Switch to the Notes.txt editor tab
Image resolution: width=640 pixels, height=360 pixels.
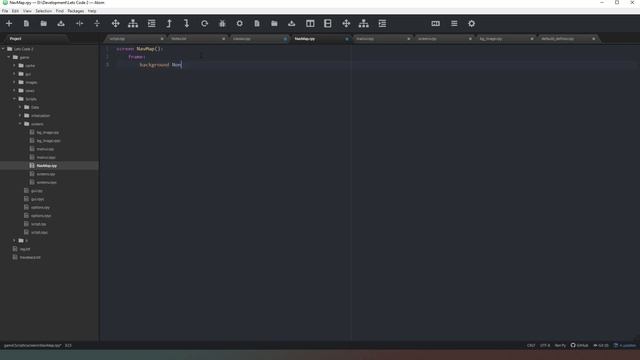(197, 39)
